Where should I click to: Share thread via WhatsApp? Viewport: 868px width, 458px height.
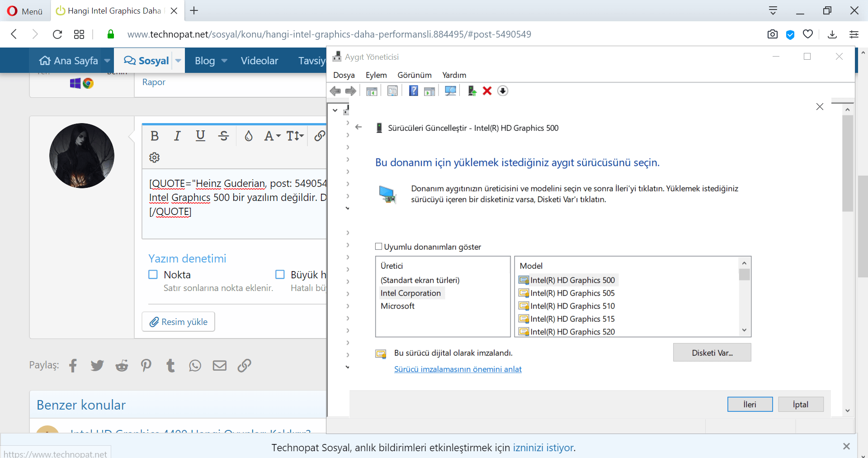point(195,365)
